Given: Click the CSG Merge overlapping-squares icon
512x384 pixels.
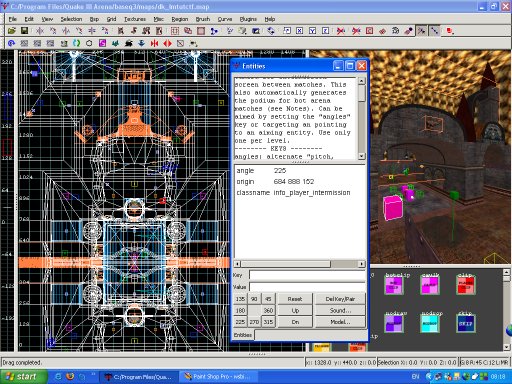Looking at the screenshot, I should pos(188,31).
